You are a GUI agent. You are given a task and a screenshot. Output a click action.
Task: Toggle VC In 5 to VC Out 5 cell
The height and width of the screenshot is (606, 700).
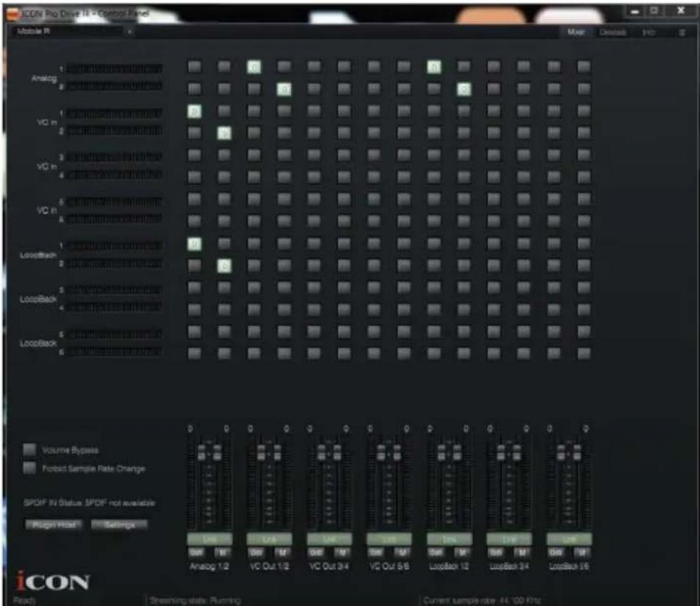[374, 199]
